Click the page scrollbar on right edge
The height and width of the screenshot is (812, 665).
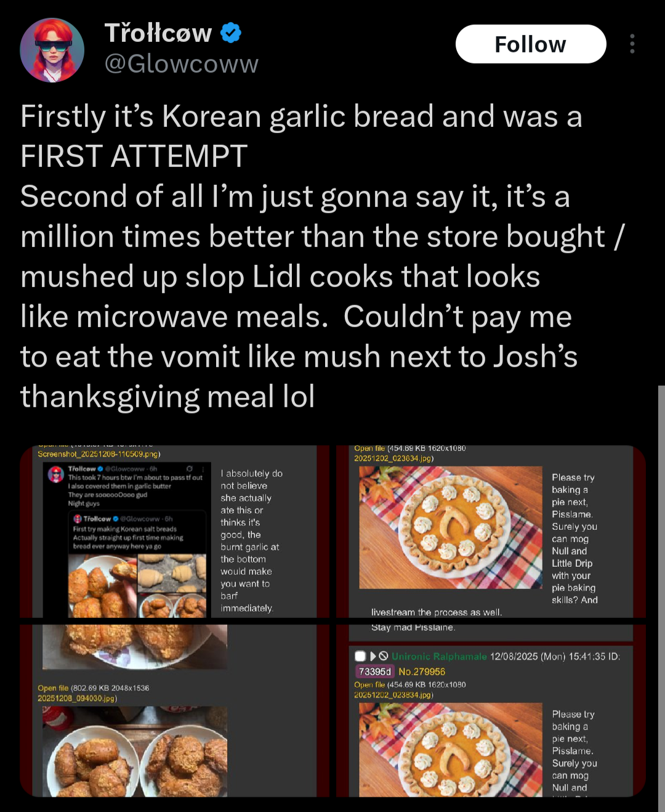pos(661,598)
